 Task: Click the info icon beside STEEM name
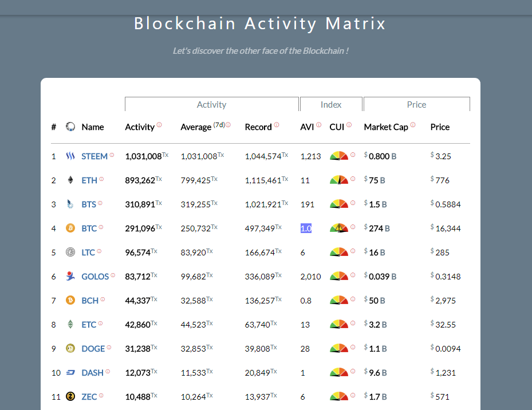pyautogui.click(x=112, y=155)
